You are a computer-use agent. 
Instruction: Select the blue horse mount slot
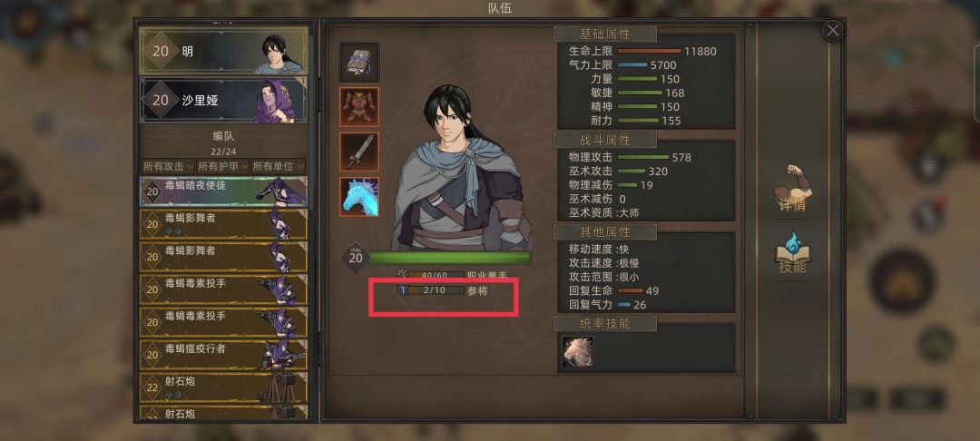coord(358,197)
